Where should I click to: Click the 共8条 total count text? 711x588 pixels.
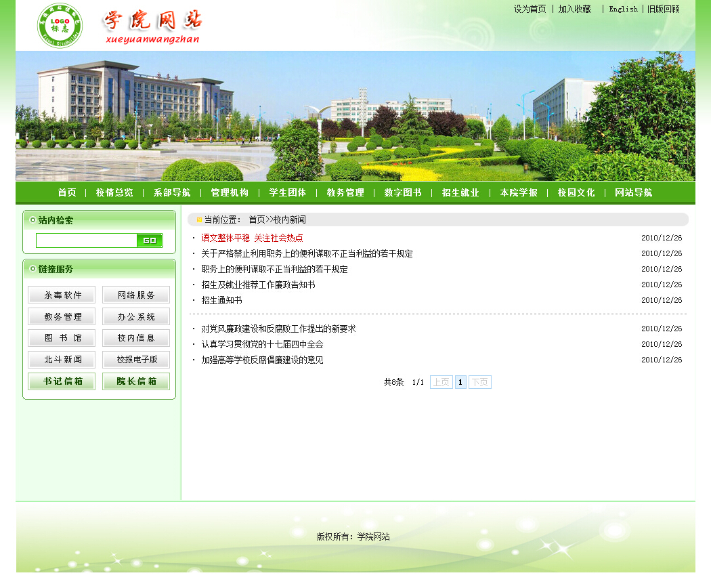393,382
